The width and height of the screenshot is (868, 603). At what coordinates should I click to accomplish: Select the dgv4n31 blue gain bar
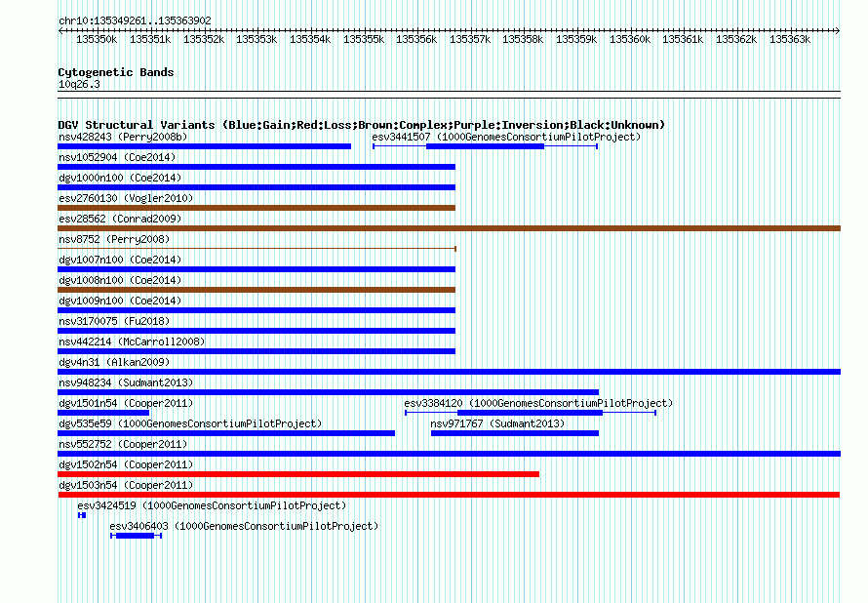(449, 372)
